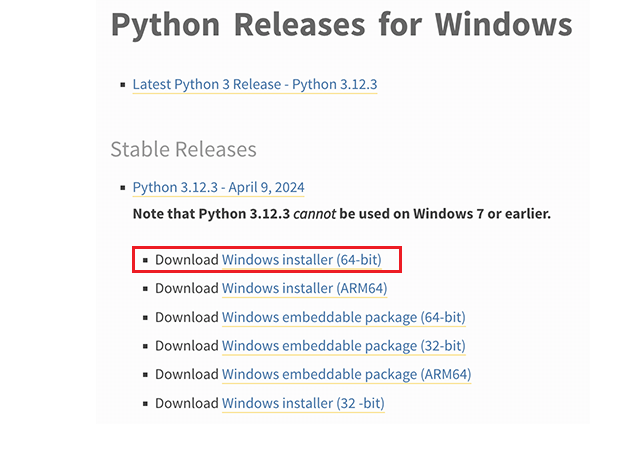Click the italic word cannot in the note
This screenshot has height=472, width=638.
point(315,214)
